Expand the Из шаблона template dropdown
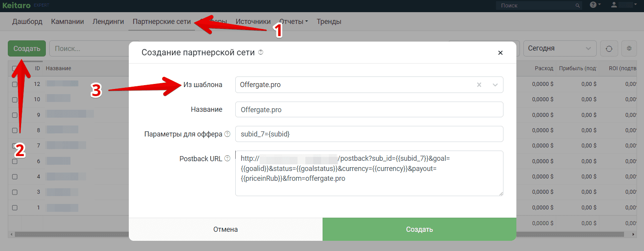The image size is (644, 251). pos(495,85)
